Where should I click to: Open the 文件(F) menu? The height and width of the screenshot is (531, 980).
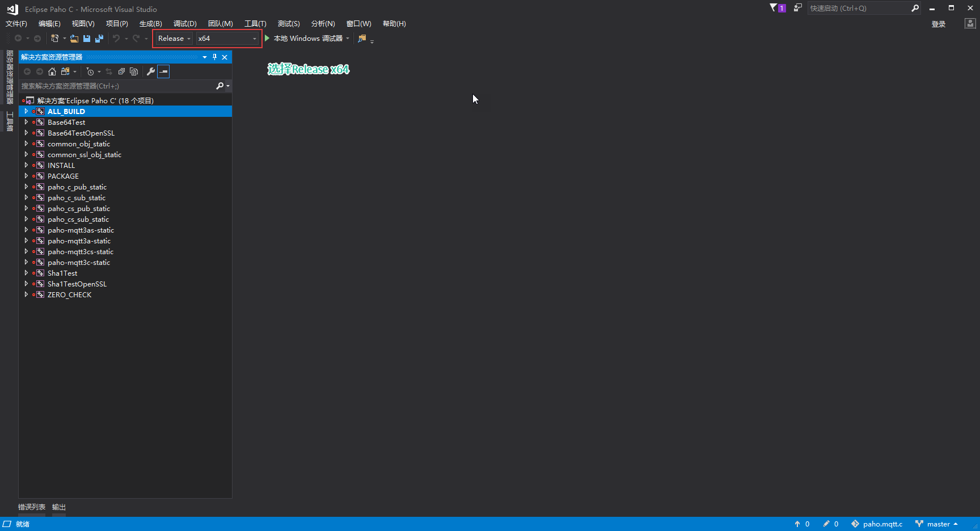tap(16, 24)
